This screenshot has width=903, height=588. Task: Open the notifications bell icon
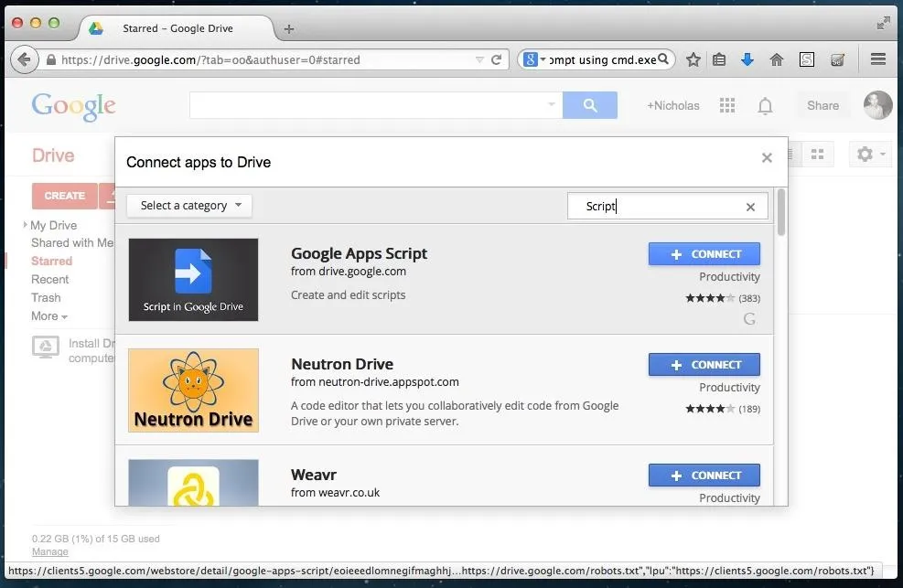pyautogui.click(x=766, y=106)
